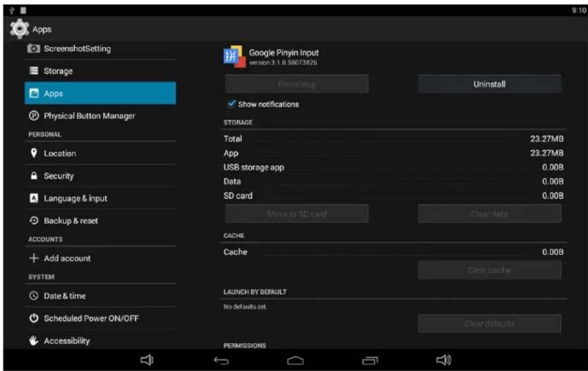This screenshot has height=371, width=588.
Task: Tap the volume up icon in navigation bar
Action: (443, 360)
